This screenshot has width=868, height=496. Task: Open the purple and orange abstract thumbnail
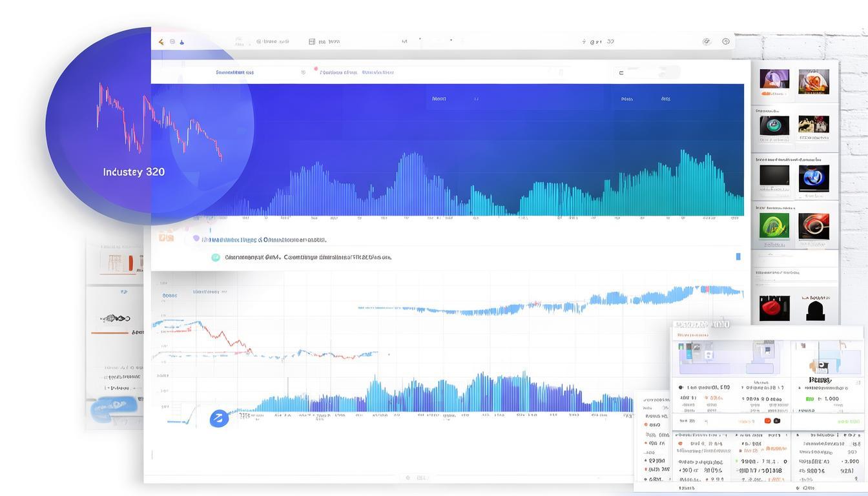point(774,79)
